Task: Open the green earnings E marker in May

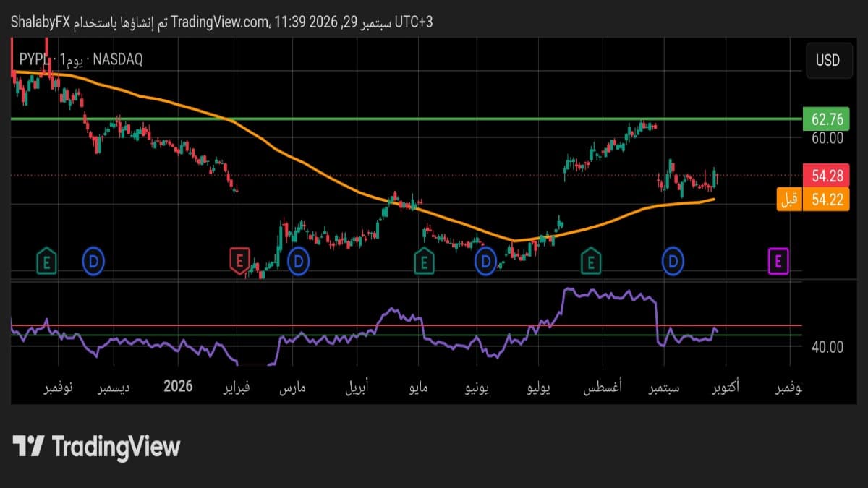Action: click(x=425, y=261)
